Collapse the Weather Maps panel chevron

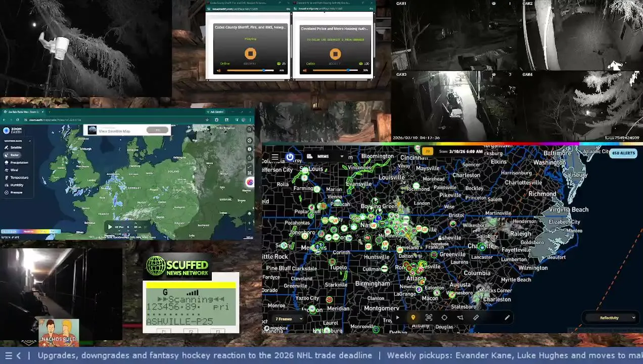(x=29, y=141)
